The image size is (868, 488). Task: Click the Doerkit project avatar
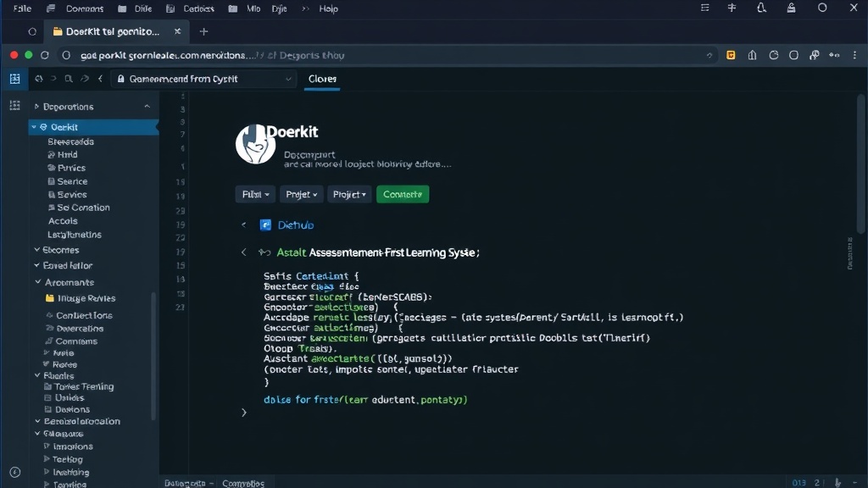tap(255, 144)
